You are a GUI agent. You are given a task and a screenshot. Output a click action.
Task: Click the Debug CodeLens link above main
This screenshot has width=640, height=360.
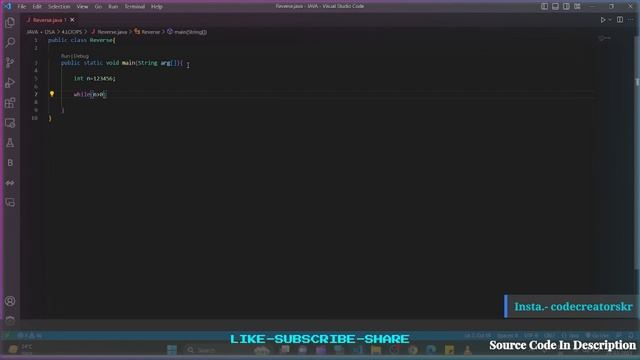pos(82,56)
